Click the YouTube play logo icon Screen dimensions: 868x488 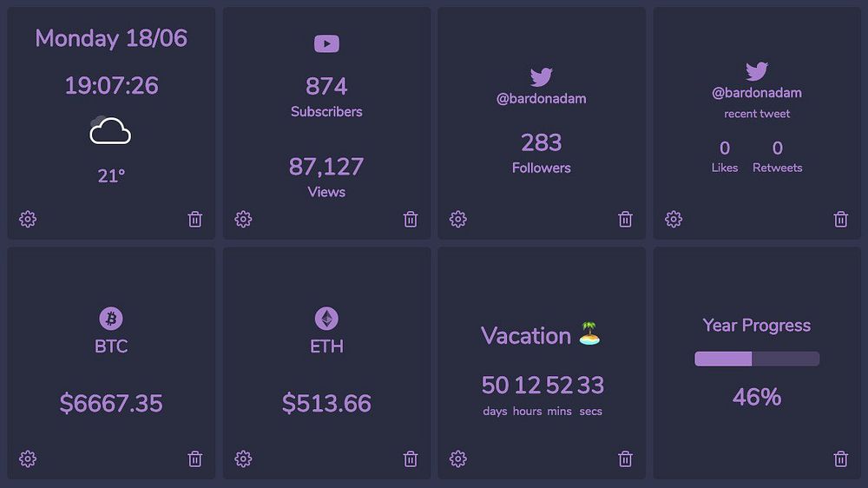click(326, 43)
